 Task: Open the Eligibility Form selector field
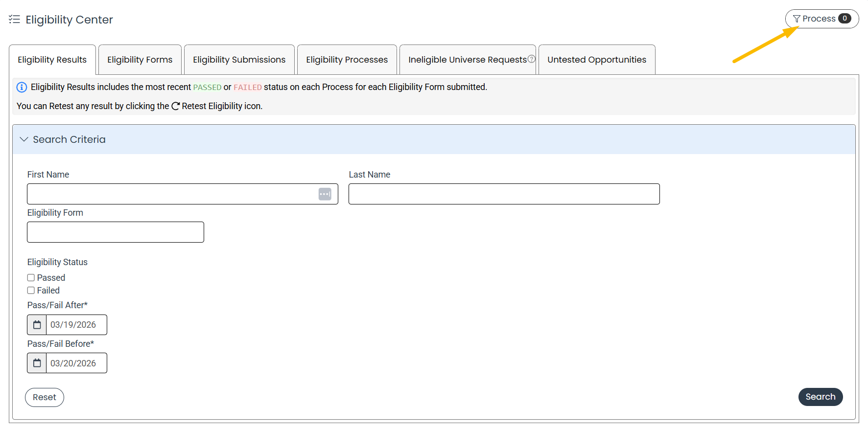click(x=116, y=232)
